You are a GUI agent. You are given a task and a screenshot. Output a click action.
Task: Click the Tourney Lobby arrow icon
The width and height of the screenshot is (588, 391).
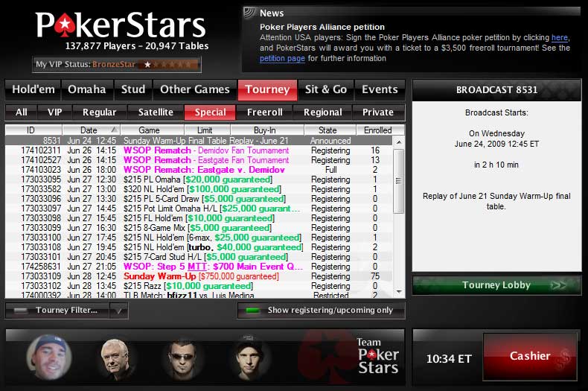pyautogui.click(x=558, y=285)
